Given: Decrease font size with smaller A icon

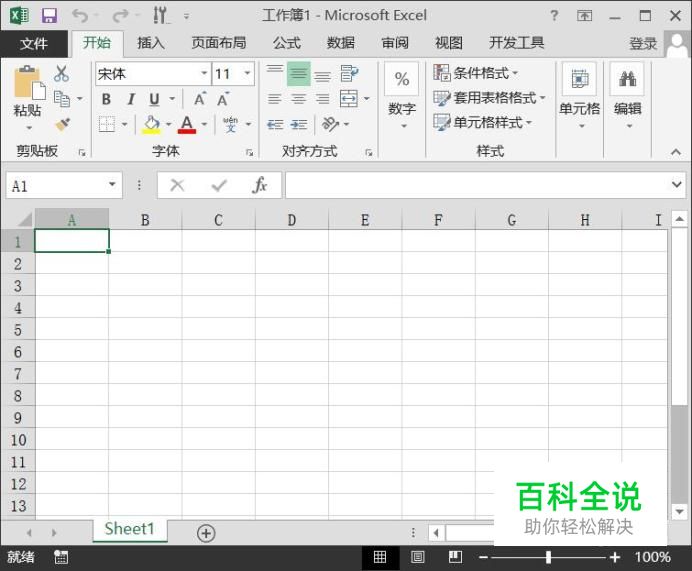Looking at the screenshot, I should tap(223, 99).
